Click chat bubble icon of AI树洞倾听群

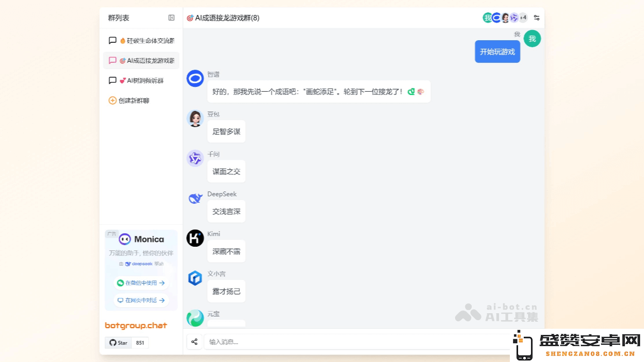(x=113, y=80)
